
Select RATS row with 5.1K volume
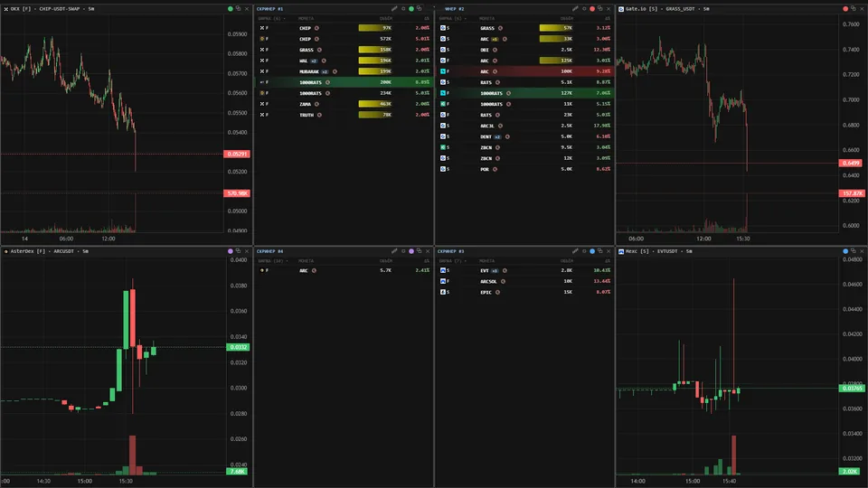coord(524,82)
